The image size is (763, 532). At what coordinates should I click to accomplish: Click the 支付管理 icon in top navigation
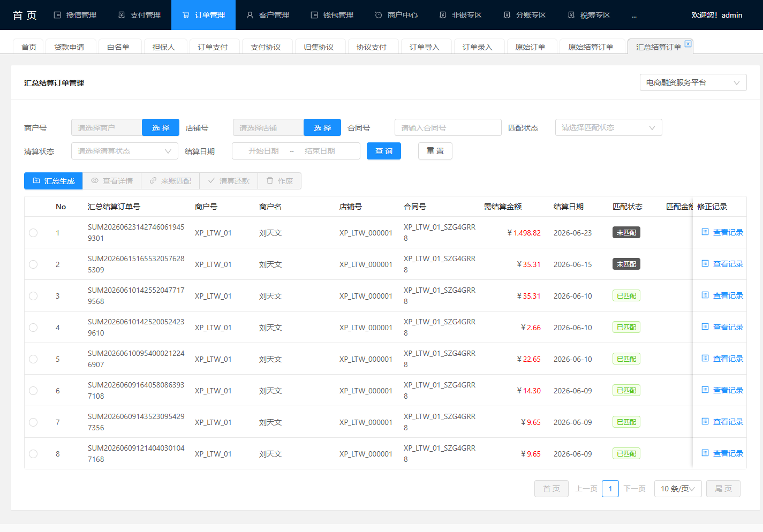[122, 15]
